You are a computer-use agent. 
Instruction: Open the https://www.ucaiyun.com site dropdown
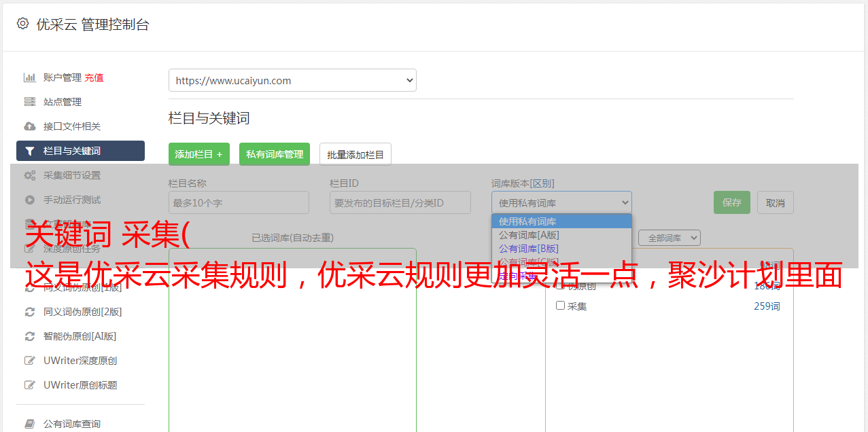(x=292, y=80)
